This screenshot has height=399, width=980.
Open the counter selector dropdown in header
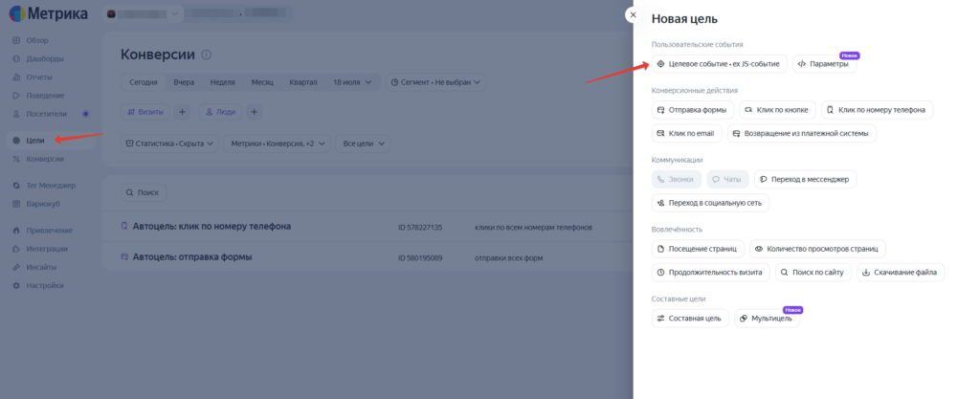pyautogui.click(x=143, y=13)
